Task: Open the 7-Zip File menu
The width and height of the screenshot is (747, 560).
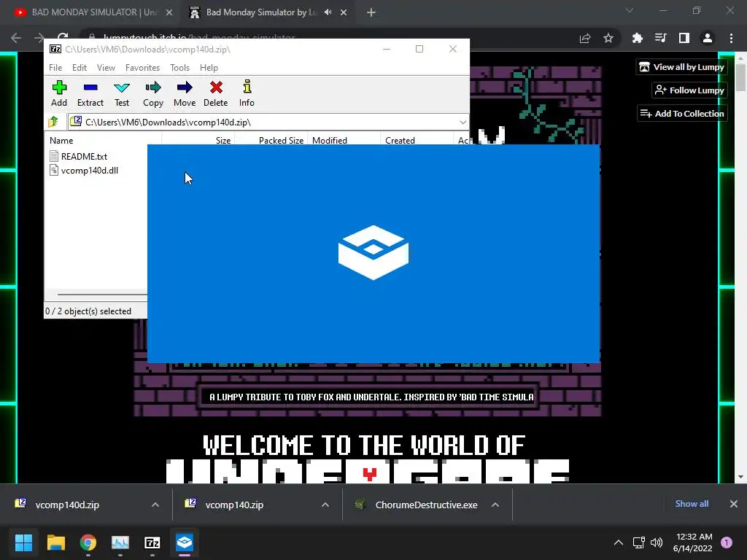Action: click(x=55, y=68)
